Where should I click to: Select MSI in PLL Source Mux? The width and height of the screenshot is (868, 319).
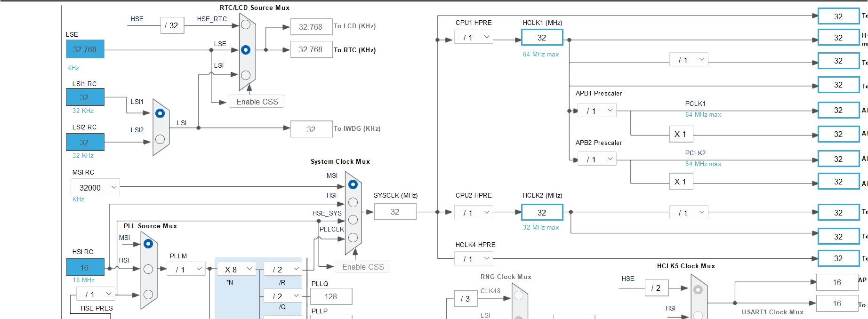click(x=148, y=244)
